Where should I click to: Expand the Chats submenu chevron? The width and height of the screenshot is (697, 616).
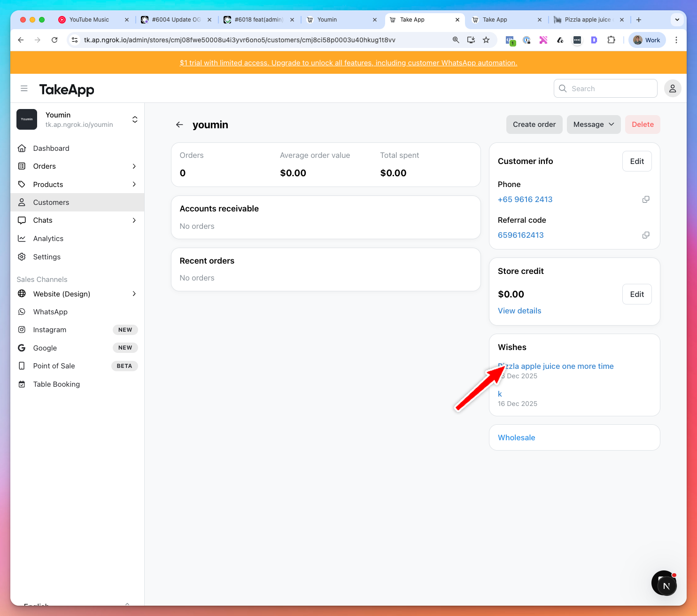(x=134, y=220)
